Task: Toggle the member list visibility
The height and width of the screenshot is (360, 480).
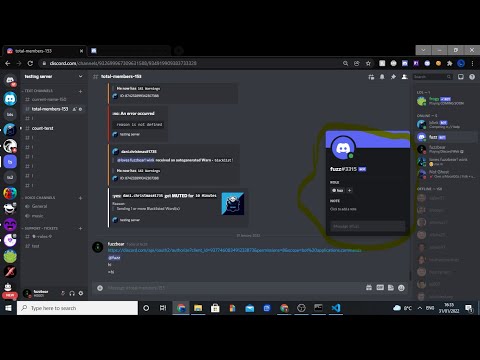Action: pos(405,77)
